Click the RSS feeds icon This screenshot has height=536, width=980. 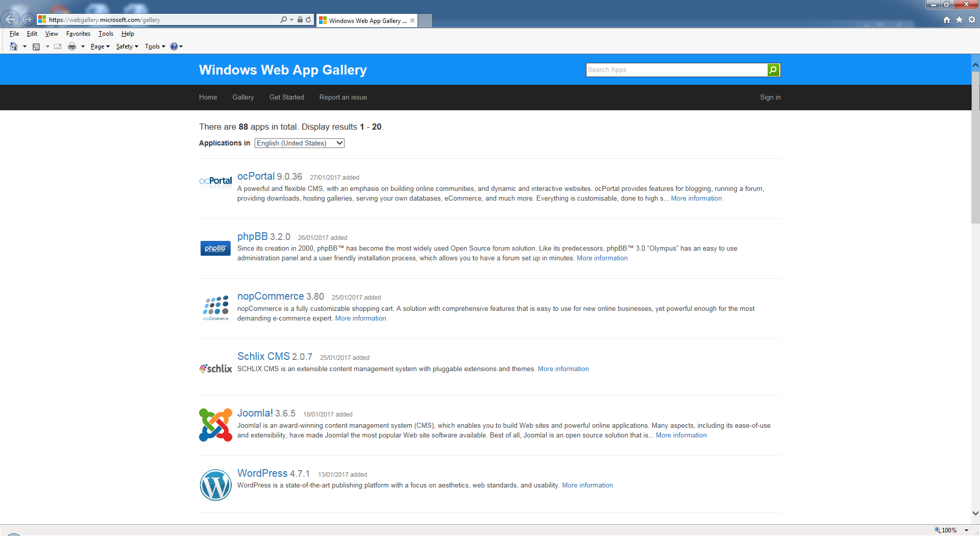36,46
